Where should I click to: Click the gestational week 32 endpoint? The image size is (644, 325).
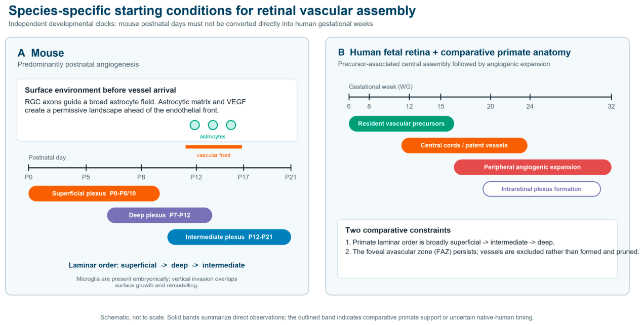(611, 97)
